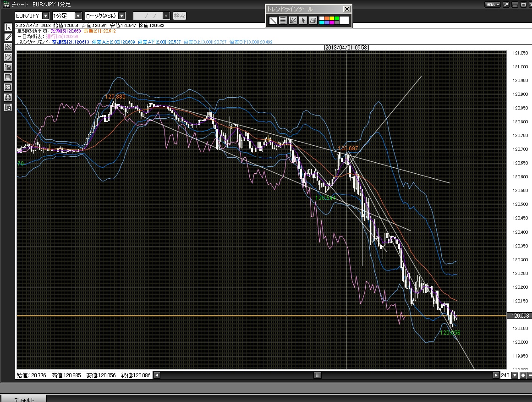
Task: Pick the orange color swatch in palette
Action: (x=326, y=19)
